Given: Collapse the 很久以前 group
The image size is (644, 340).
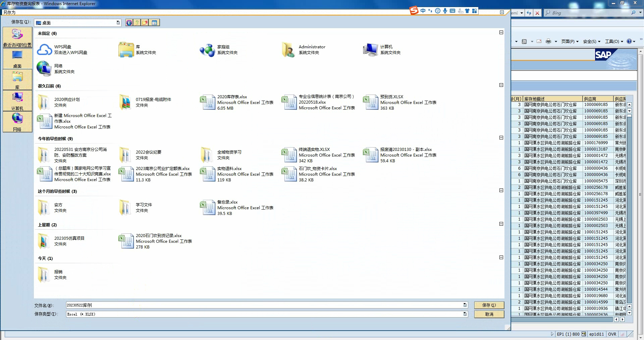Looking at the screenshot, I should click(x=501, y=85).
